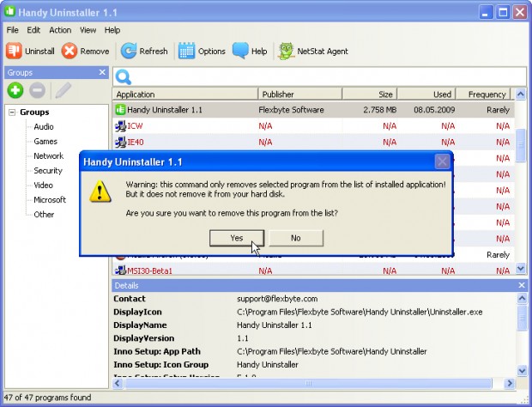Click the Refresh toolbar icon

point(129,51)
